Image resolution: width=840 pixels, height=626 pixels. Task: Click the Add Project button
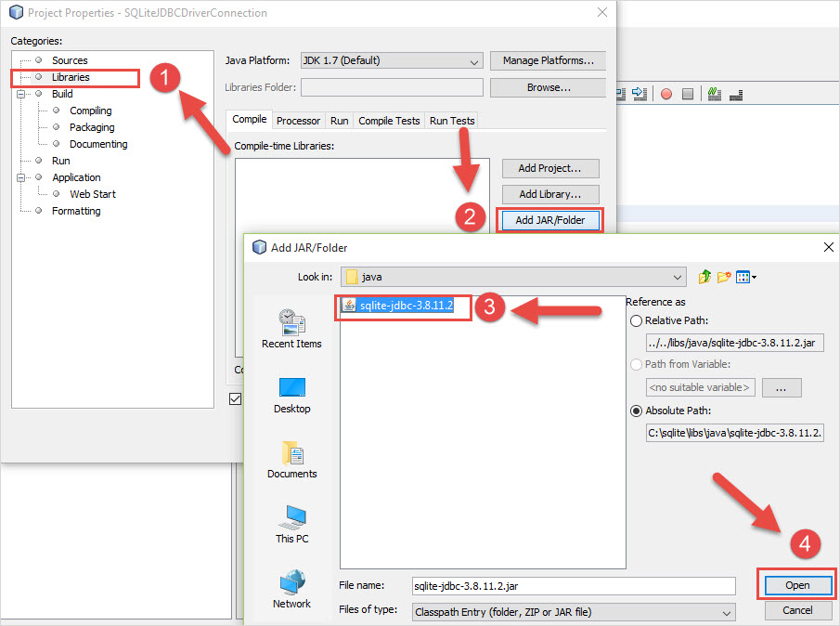550,168
